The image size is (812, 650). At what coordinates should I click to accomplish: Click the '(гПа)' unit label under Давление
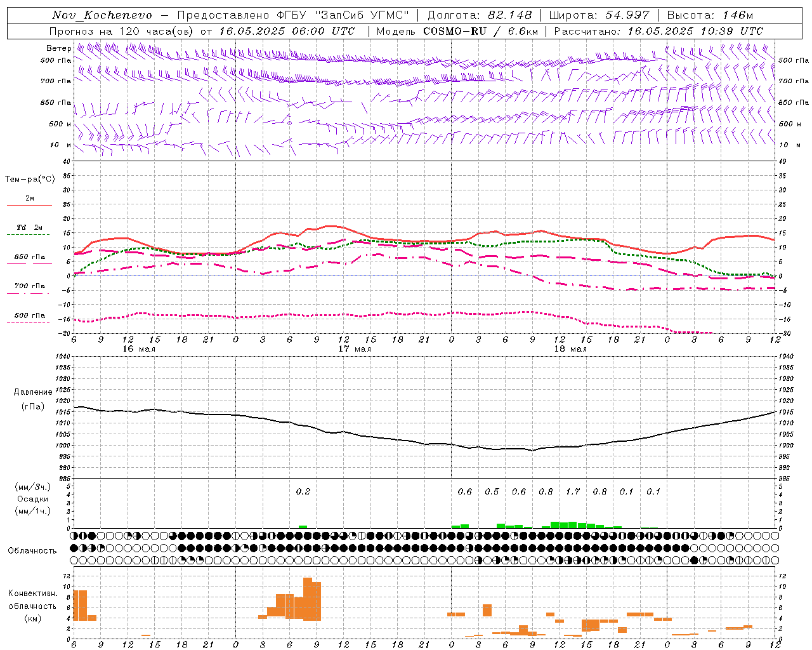(33, 407)
